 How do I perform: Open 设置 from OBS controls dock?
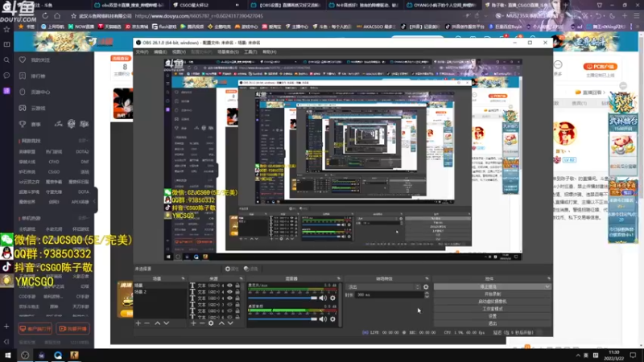point(493,316)
